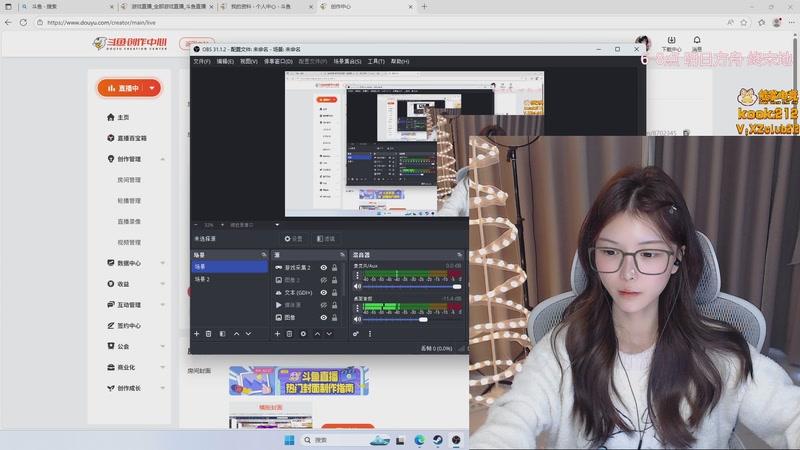Open OBS preview scaling dropdown arrow
Image resolution: width=800 pixels, height=450 pixels.
[277, 224]
